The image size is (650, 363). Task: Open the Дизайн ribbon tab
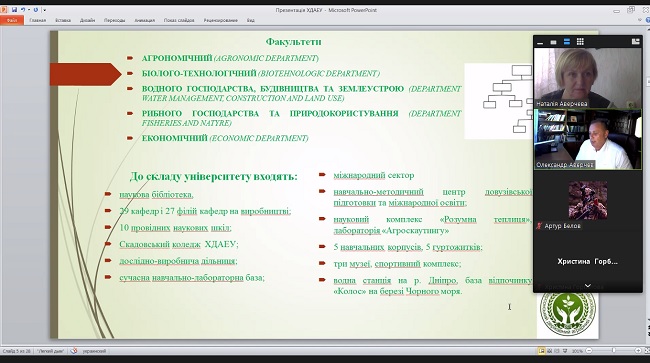(x=87, y=20)
